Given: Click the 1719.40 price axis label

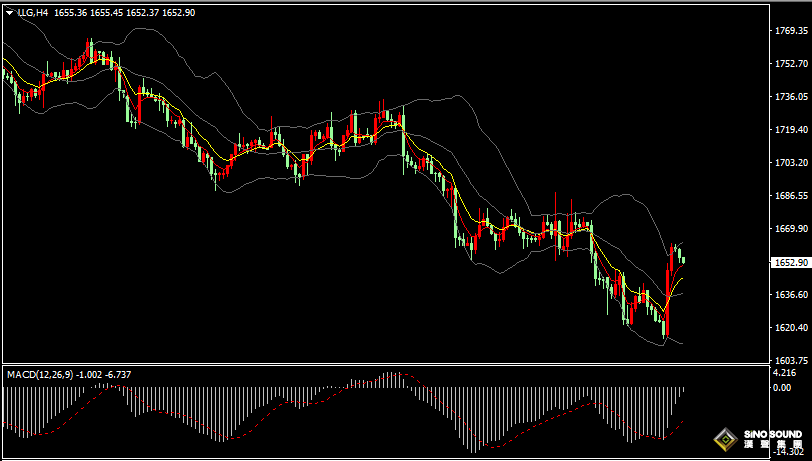Looking at the screenshot, I should pyautogui.click(x=791, y=129).
